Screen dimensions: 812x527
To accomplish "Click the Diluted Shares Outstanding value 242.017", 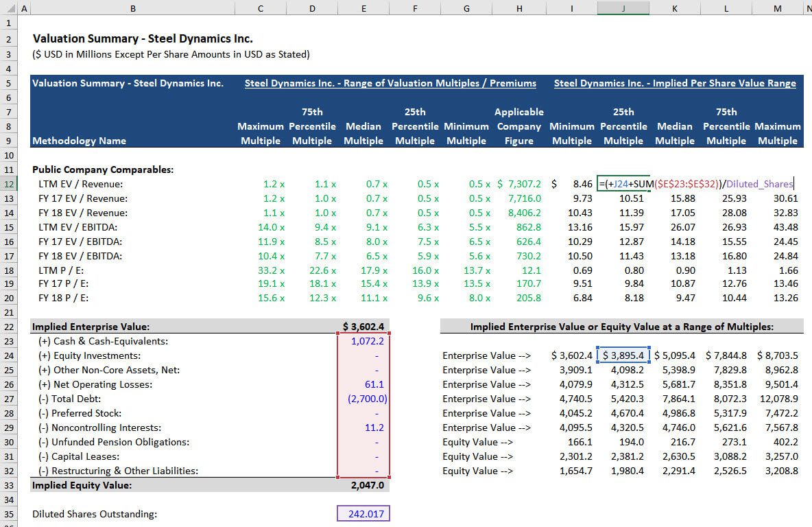I will click(363, 513).
